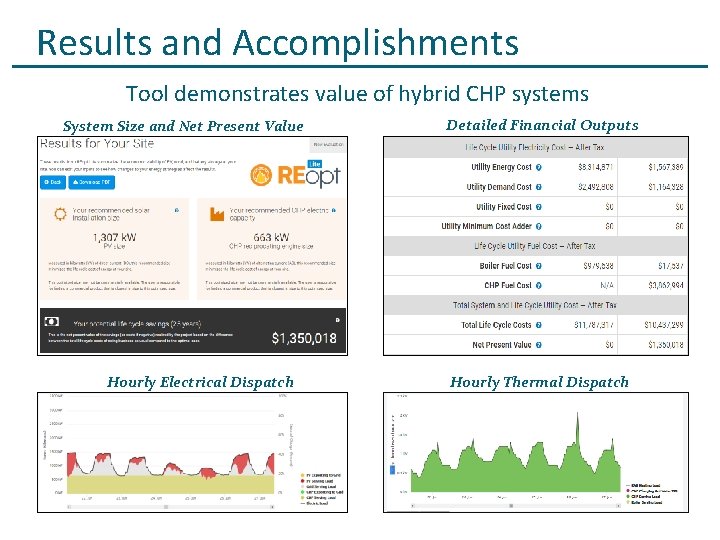Click the left arrow of thermal chart scrollbar
The height and width of the screenshot is (540, 720).
413,506
